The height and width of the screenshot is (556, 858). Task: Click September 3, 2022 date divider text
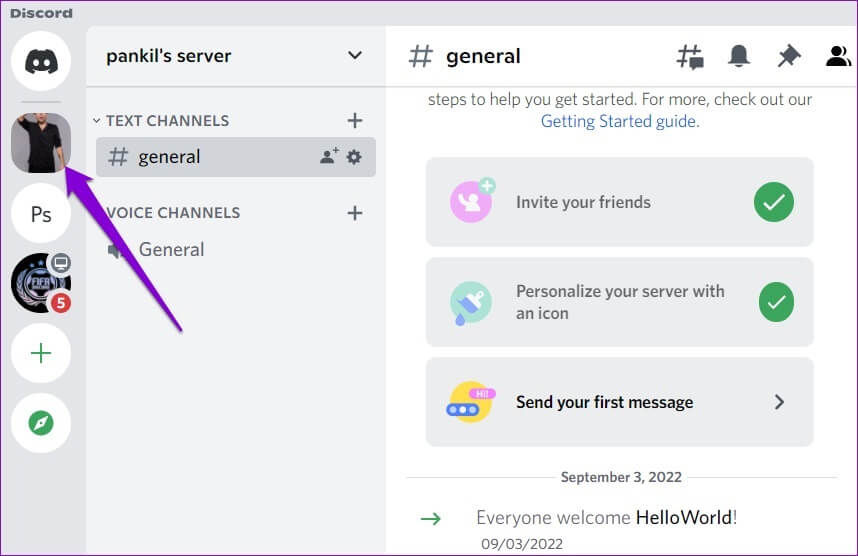(621, 477)
